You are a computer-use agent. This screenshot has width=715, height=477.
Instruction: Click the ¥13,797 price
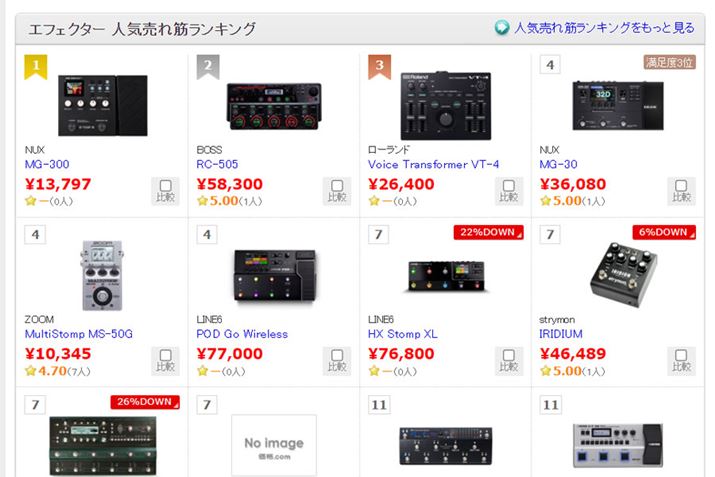click(58, 184)
